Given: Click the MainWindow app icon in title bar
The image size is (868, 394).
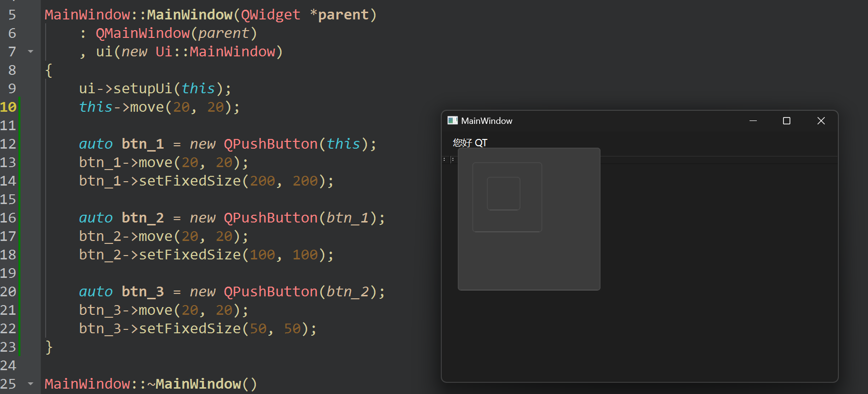Looking at the screenshot, I should [452, 120].
